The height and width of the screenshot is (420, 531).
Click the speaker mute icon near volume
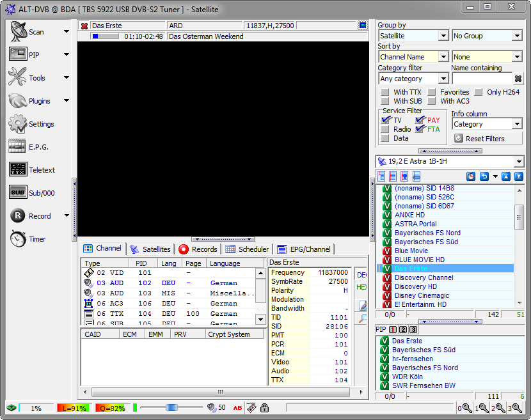pos(212,407)
